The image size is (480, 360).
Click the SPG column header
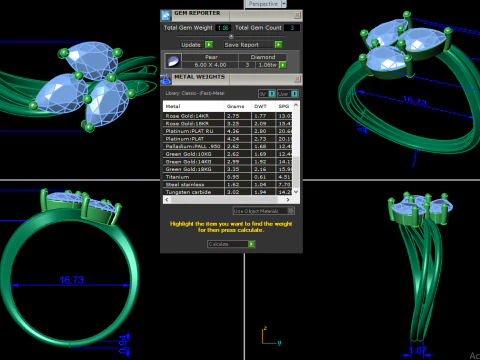[x=284, y=106]
